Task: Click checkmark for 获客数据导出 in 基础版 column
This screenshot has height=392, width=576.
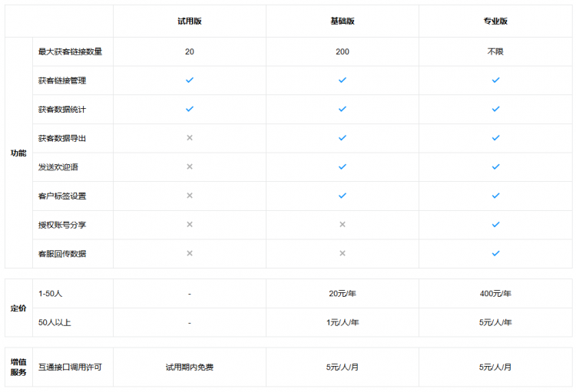Action: pyautogui.click(x=343, y=138)
